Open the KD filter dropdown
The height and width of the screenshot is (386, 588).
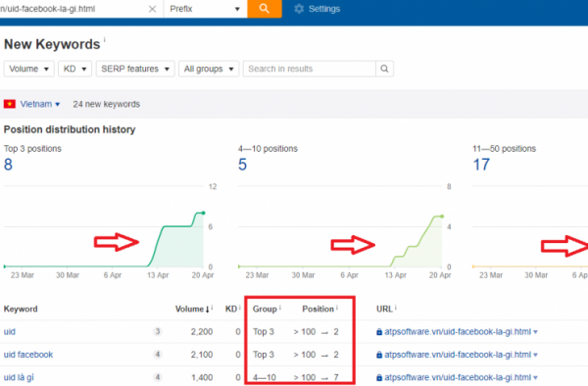point(75,69)
